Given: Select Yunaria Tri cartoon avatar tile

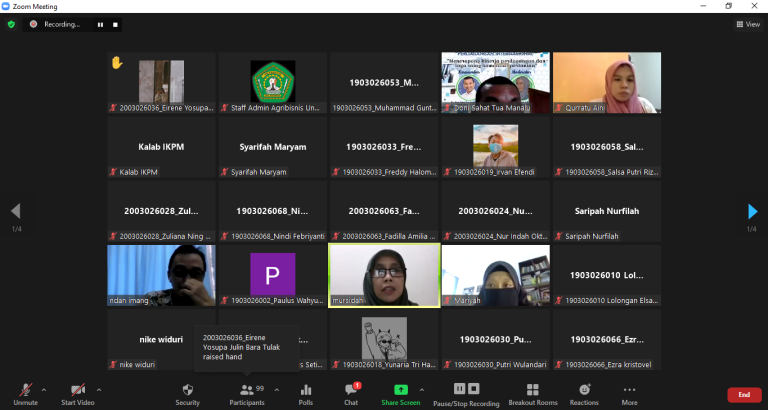Looking at the screenshot, I should (384, 339).
